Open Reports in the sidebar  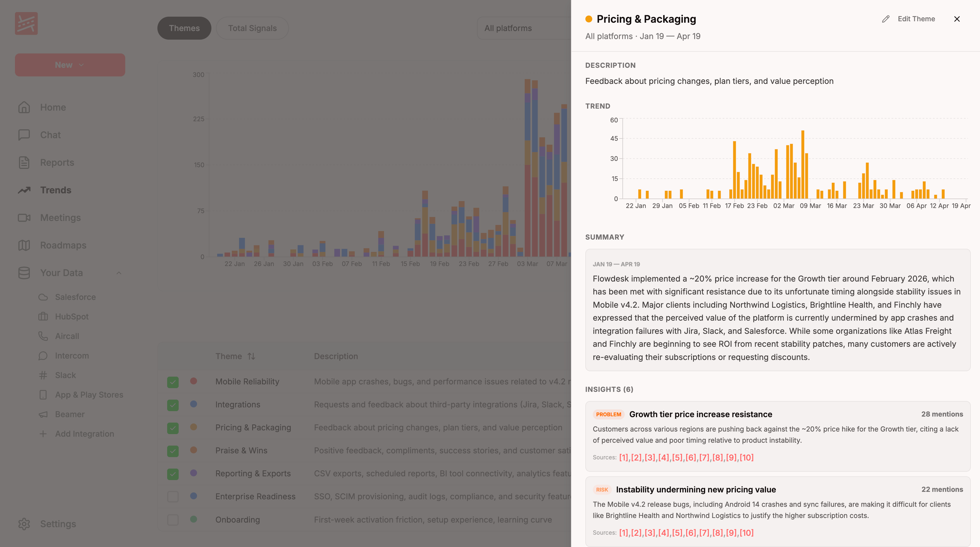point(57,163)
